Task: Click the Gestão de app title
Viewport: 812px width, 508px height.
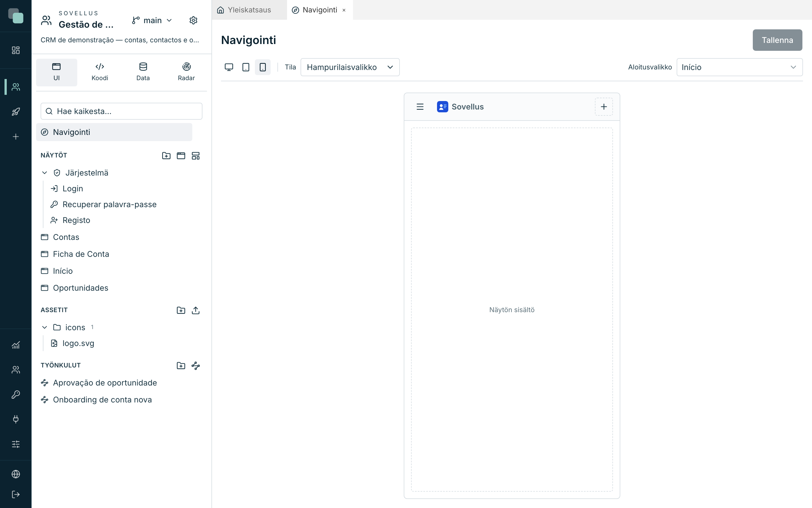Action: coord(86,25)
